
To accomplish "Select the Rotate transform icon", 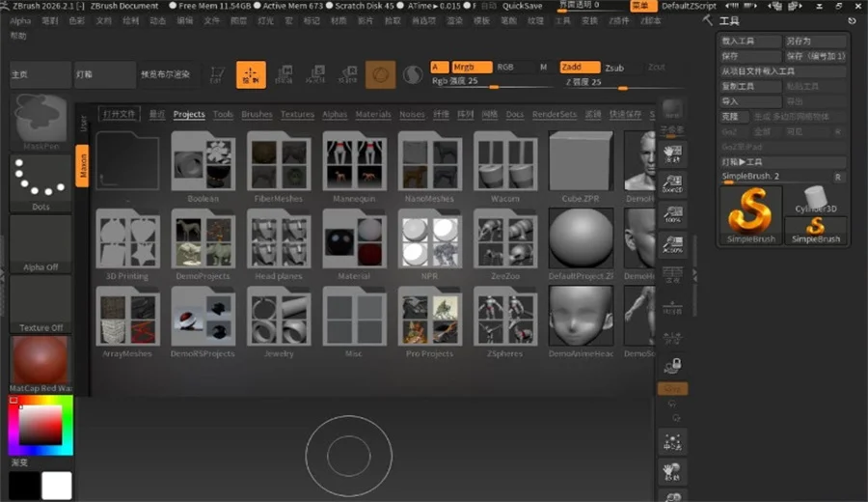I will (348, 74).
